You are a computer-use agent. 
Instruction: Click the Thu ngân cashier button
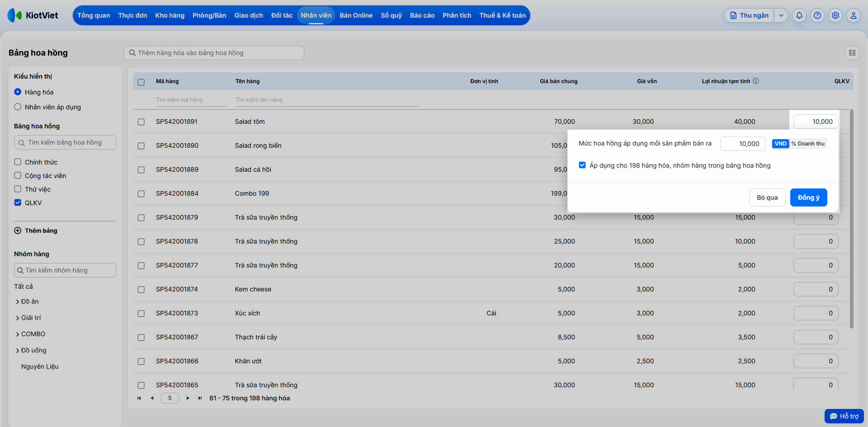(x=750, y=15)
